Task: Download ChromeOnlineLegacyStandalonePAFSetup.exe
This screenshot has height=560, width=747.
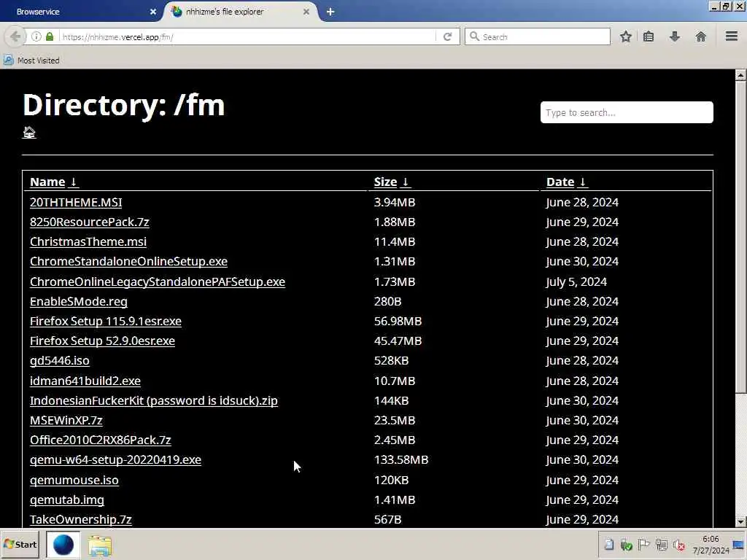Action: coord(158,282)
